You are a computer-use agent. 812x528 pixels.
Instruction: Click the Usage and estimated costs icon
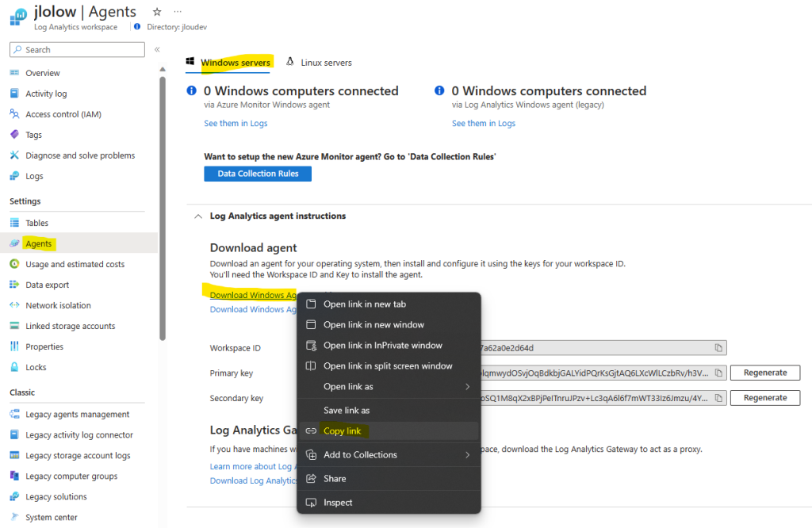pyautogui.click(x=14, y=264)
